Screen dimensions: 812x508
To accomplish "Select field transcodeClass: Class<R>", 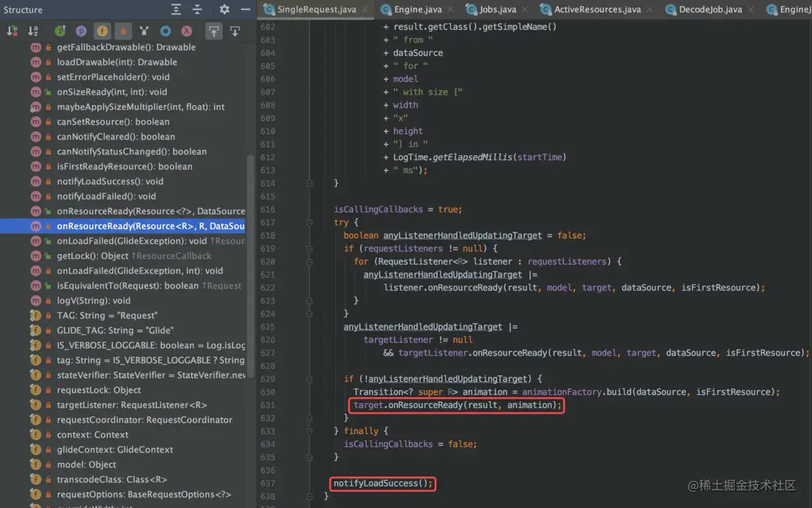I will point(112,480).
